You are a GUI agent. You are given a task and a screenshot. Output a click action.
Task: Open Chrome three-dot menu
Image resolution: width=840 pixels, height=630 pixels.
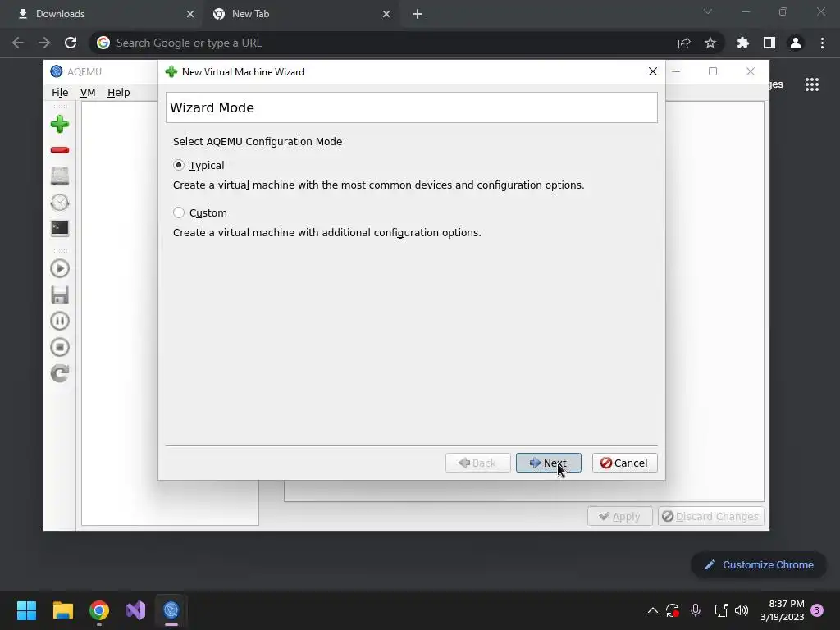coord(822,43)
